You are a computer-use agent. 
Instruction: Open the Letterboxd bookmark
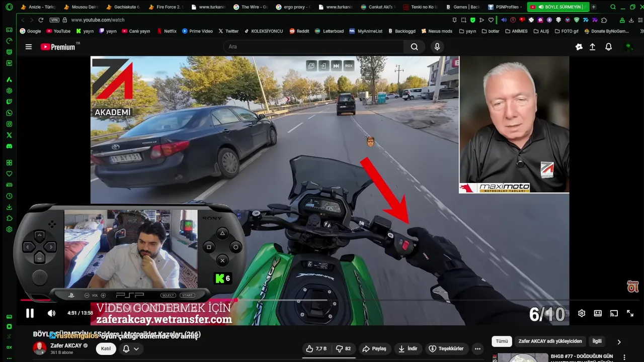point(329,31)
